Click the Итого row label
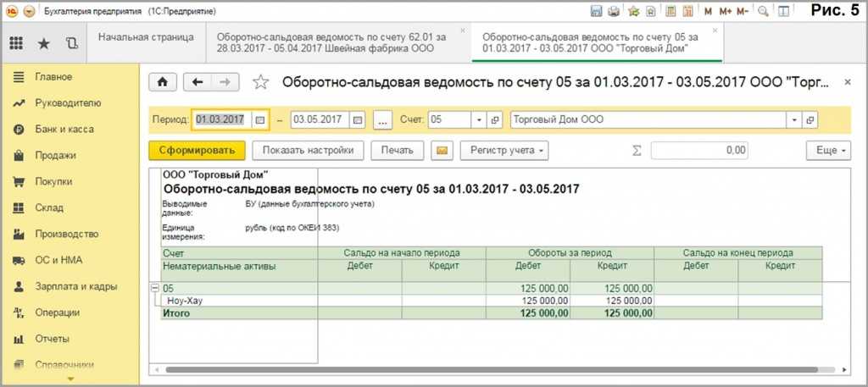 176,313
